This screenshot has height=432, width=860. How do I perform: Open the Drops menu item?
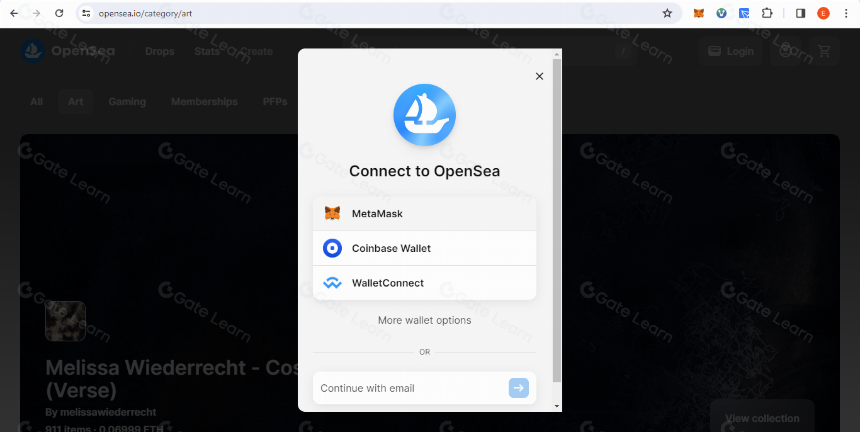(160, 52)
